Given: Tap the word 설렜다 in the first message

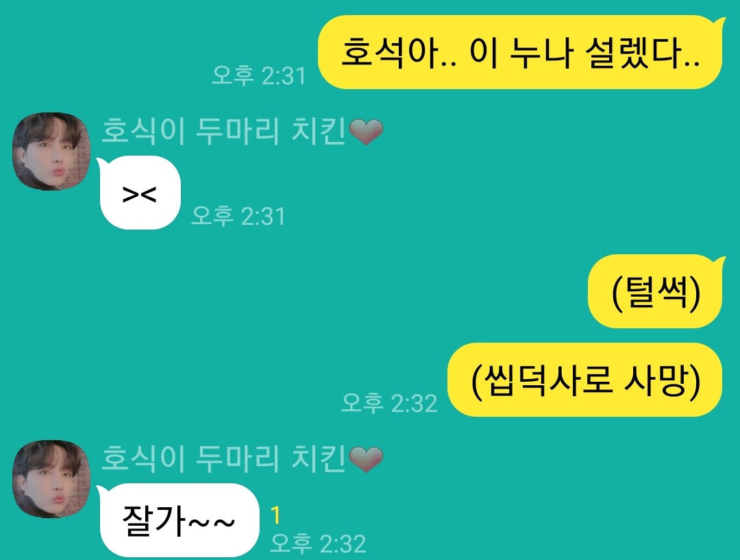Looking at the screenshot, I should 642,52.
